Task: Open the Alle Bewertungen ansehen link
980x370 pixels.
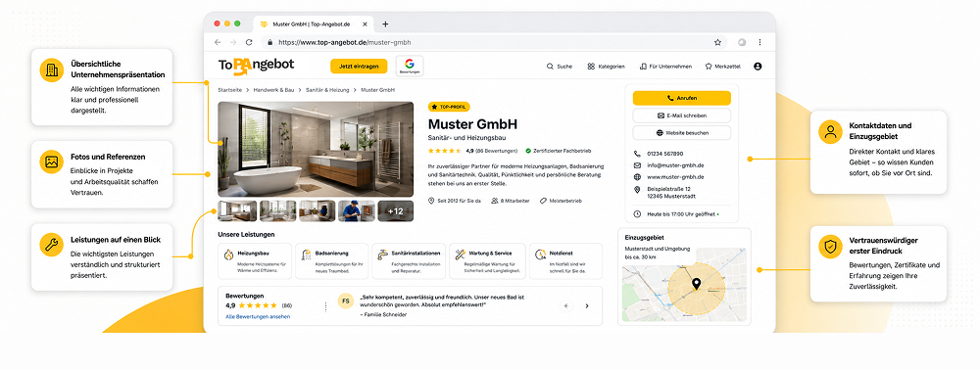Action: tap(258, 317)
